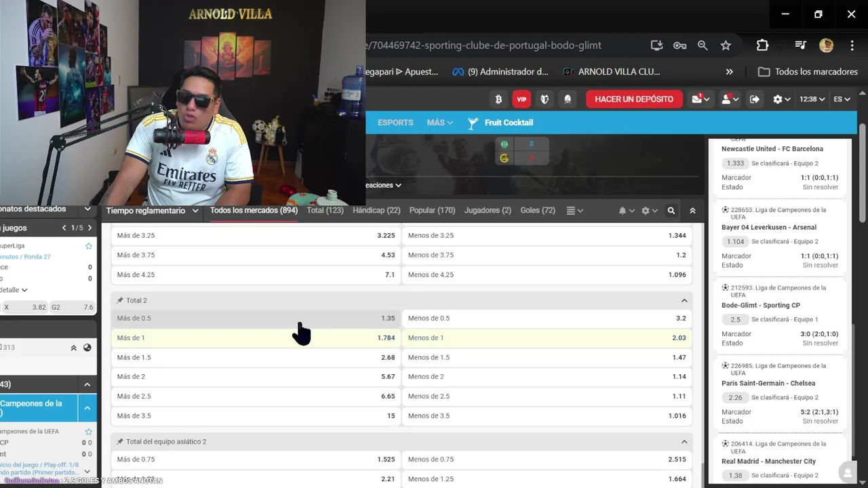This screenshot has width=868, height=488.
Task: Open the media control playlist icon
Action: 800,45
